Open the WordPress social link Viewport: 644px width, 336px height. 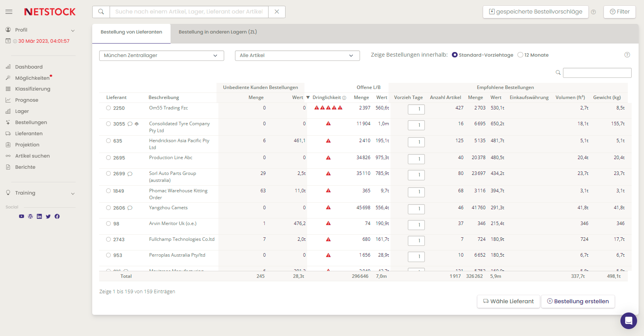coord(30,217)
